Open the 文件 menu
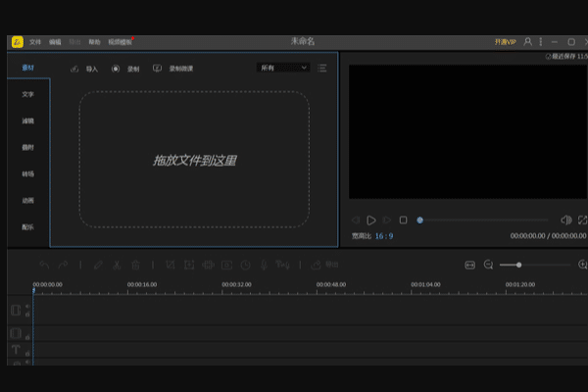Screen dimensions: 588x392 click(x=35, y=42)
